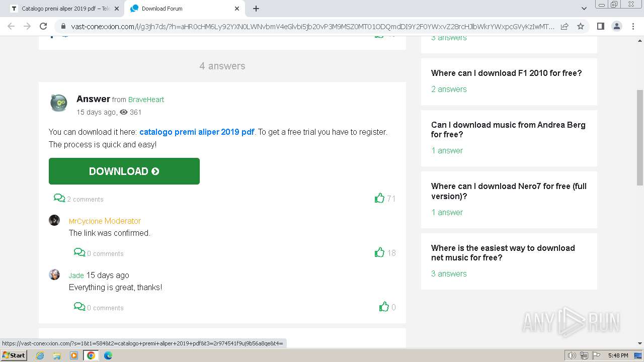
Task: Open File Explorer folder in taskbar
Action: coord(57,355)
